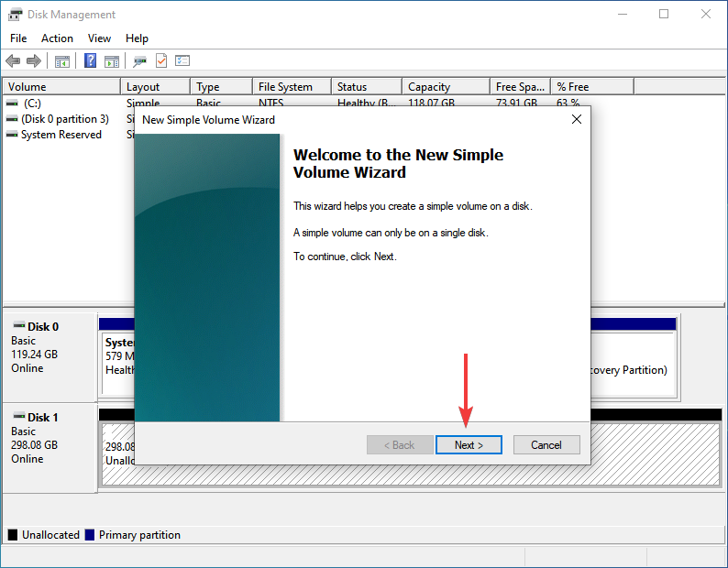Click the checklist settings toolbar icon
This screenshot has width=728, height=568.
click(x=182, y=60)
